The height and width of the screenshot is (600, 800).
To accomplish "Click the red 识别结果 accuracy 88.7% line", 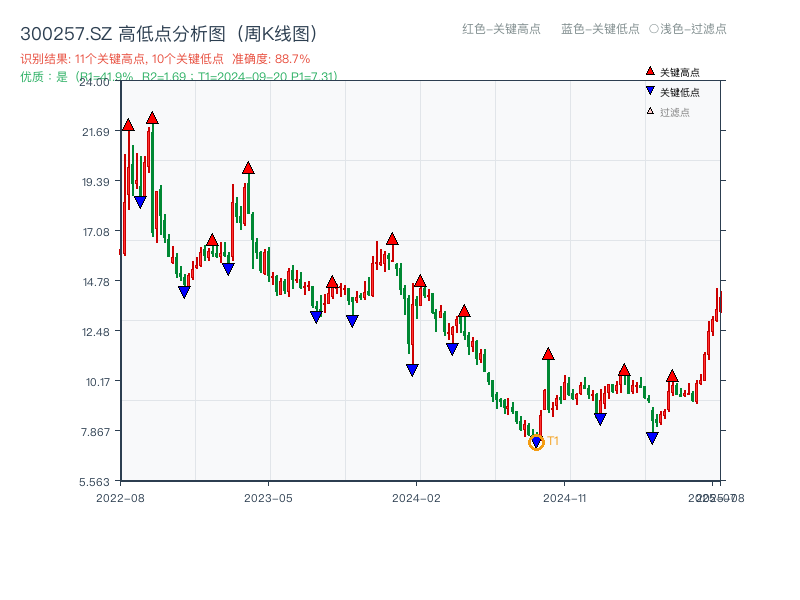I will tap(165, 59).
